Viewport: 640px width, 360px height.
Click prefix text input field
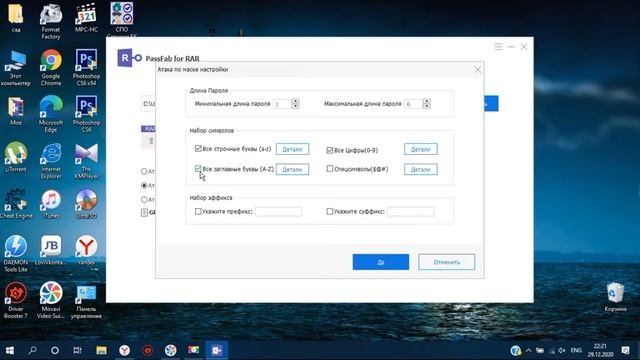[278, 211]
